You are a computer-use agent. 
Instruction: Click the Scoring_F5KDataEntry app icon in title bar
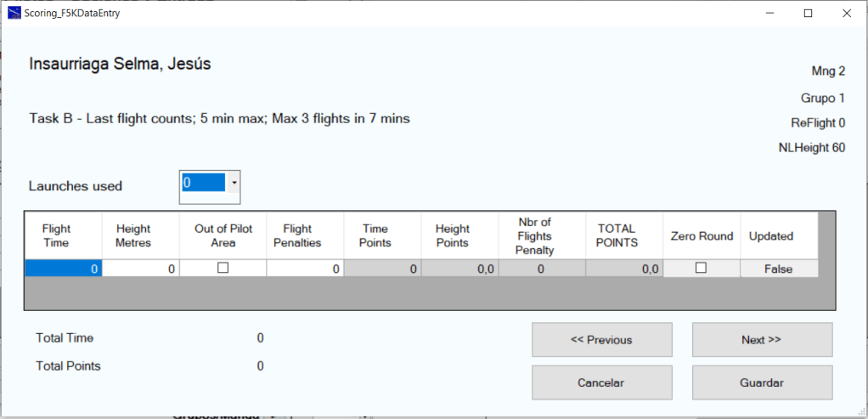click(x=13, y=13)
